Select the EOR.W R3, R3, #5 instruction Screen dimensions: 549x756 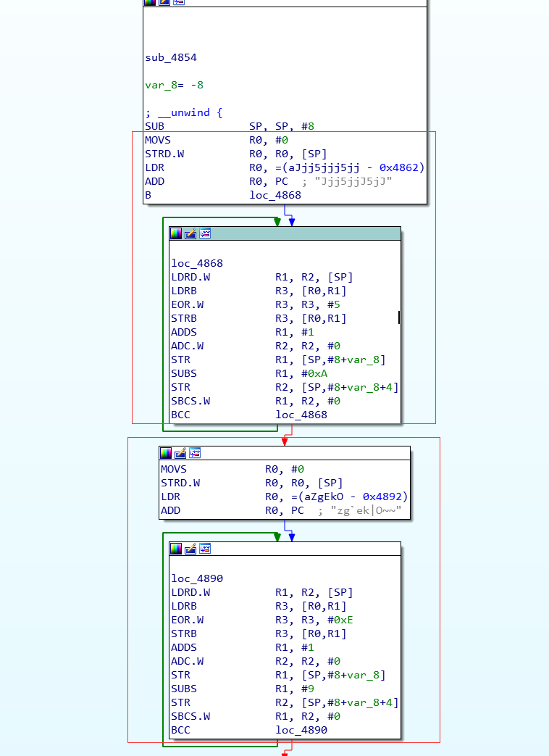[256, 304]
